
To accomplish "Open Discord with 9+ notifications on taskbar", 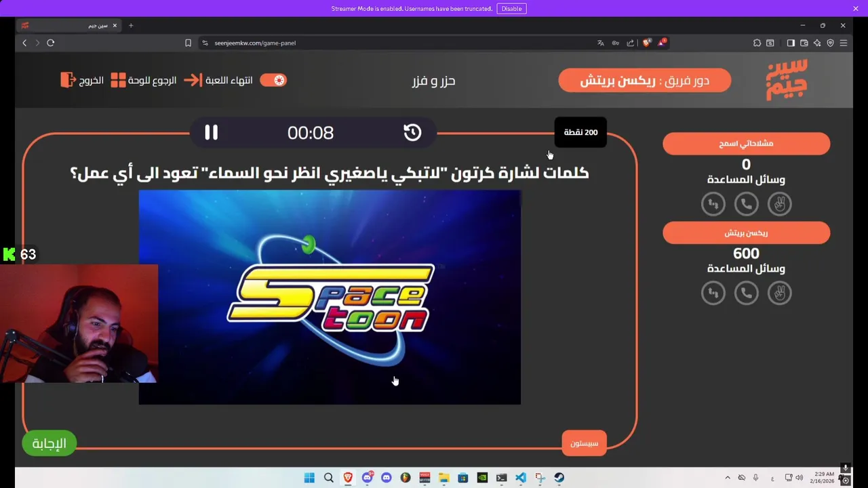I will 368,478.
